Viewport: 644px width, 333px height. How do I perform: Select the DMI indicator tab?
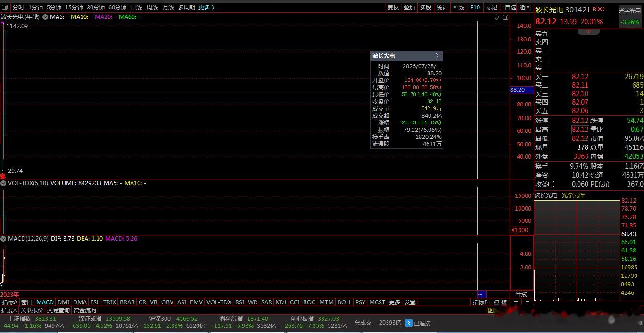point(63,302)
